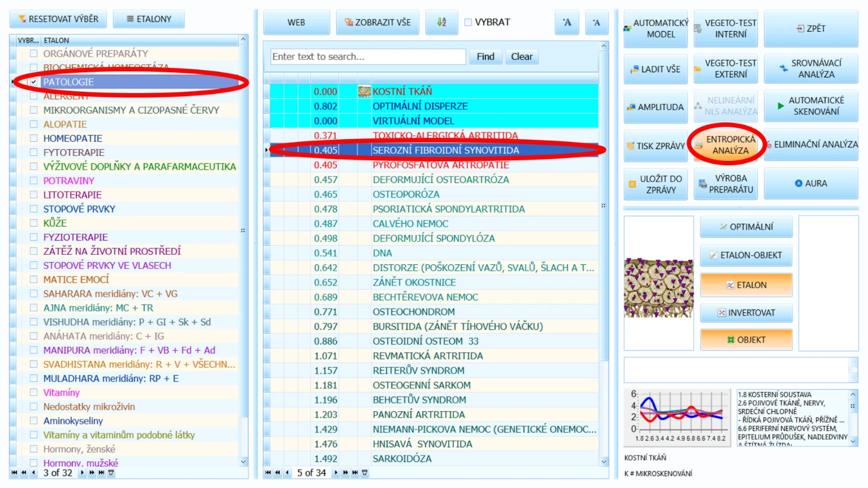Click Resetovat výběr button
Screen dimensions: 868x488
[58, 19]
